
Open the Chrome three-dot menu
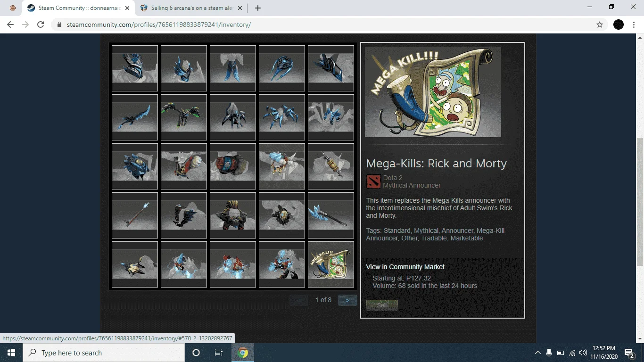pyautogui.click(x=634, y=25)
